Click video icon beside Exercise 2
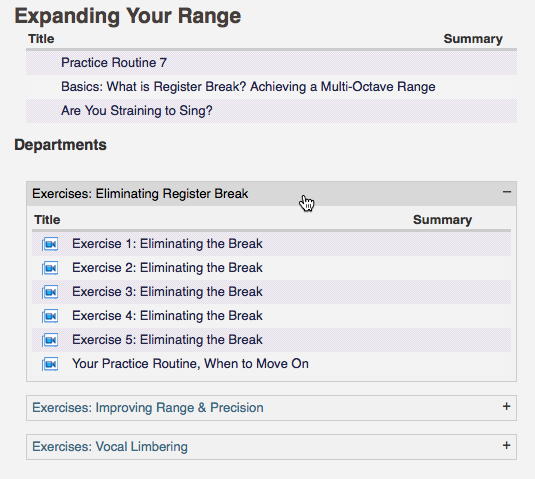Viewport: 535px width, 479px height. (x=50, y=268)
